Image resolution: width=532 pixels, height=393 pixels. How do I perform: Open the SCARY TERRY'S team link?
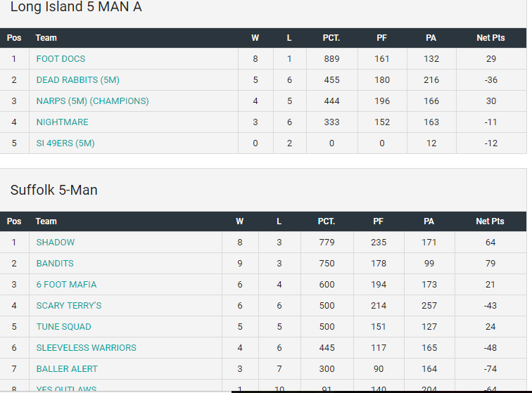(x=69, y=306)
